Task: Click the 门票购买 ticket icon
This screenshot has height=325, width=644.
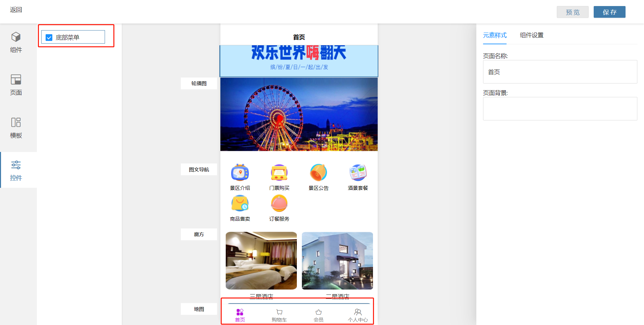Action: pyautogui.click(x=279, y=173)
